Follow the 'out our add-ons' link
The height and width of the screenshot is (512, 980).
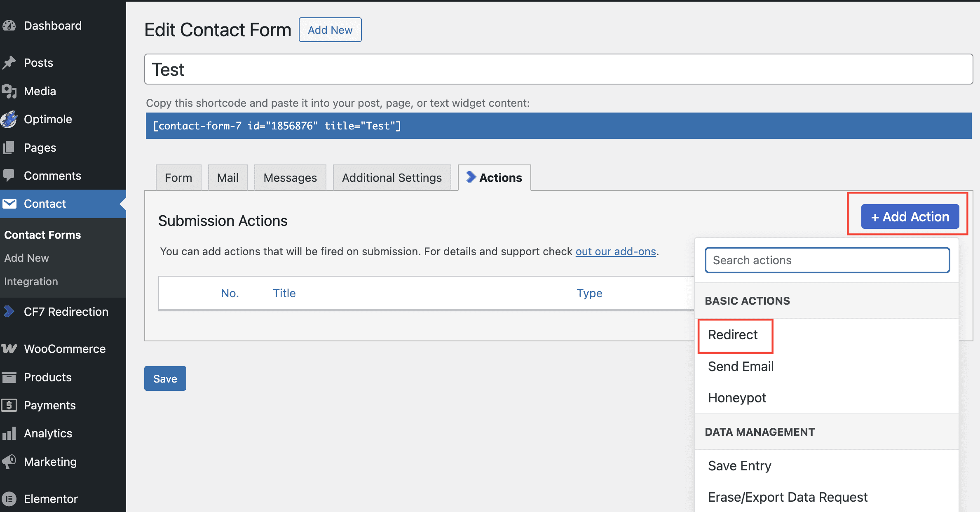pyautogui.click(x=615, y=251)
